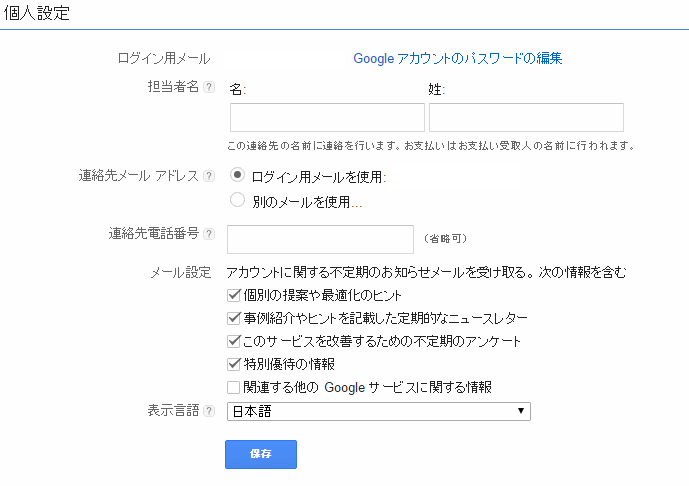Select ログイン用メールを使用 radio button
689x486 pixels.
coord(237,175)
